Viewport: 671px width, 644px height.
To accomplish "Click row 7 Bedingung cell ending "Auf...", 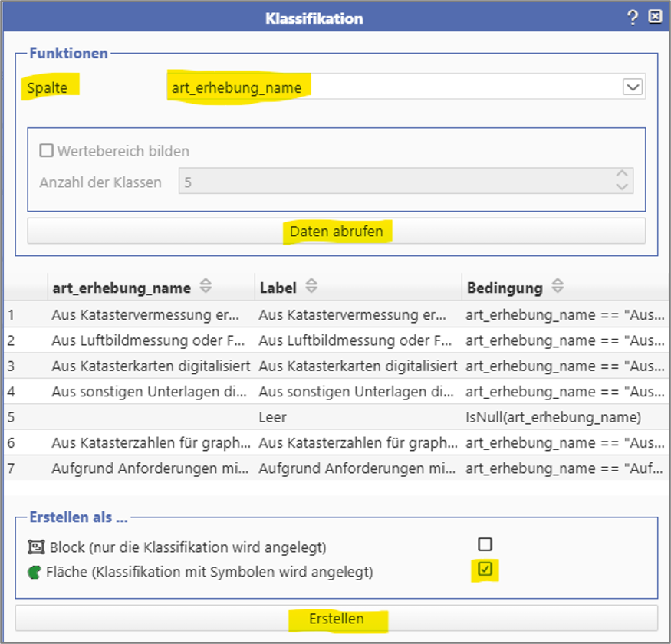I will click(565, 468).
